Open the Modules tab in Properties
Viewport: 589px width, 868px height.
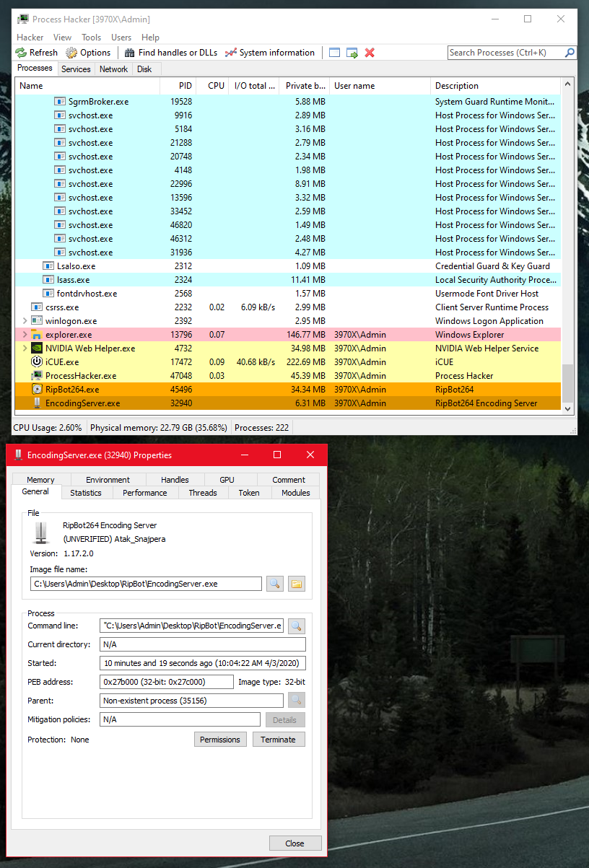coord(296,493)
